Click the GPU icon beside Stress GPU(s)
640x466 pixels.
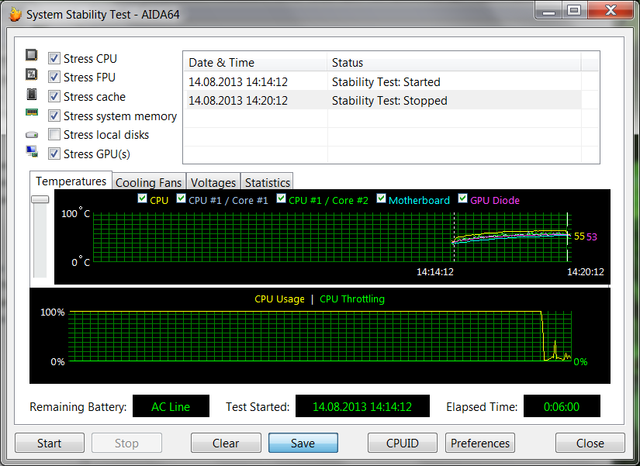31,154
